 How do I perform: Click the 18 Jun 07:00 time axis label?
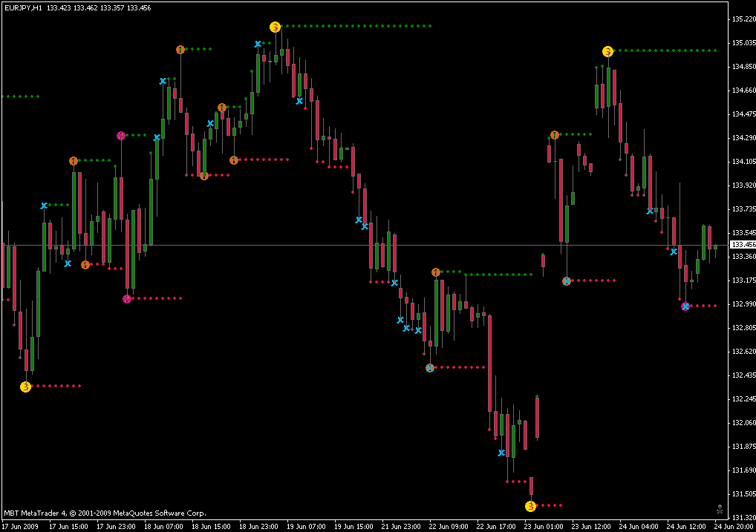coord(163,527)
